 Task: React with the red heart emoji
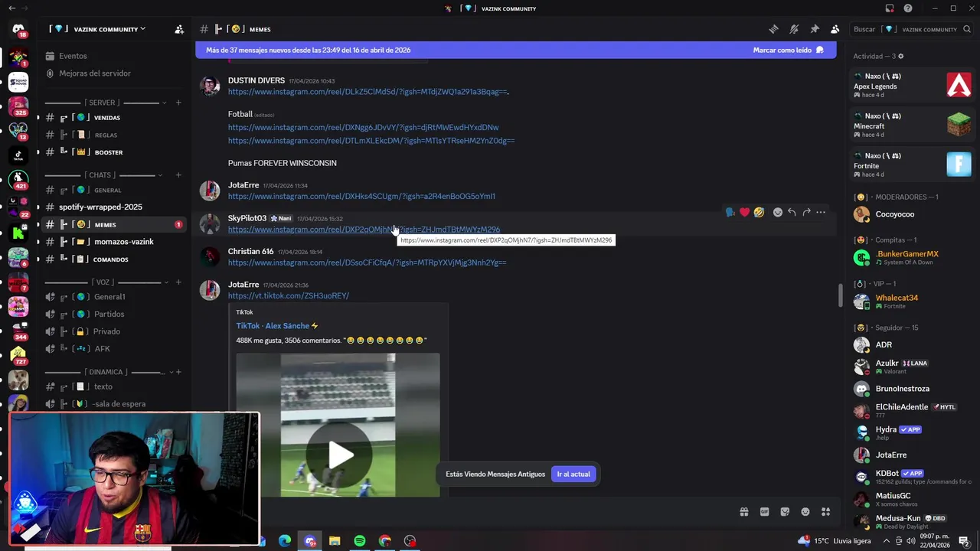tap(744, 212)
